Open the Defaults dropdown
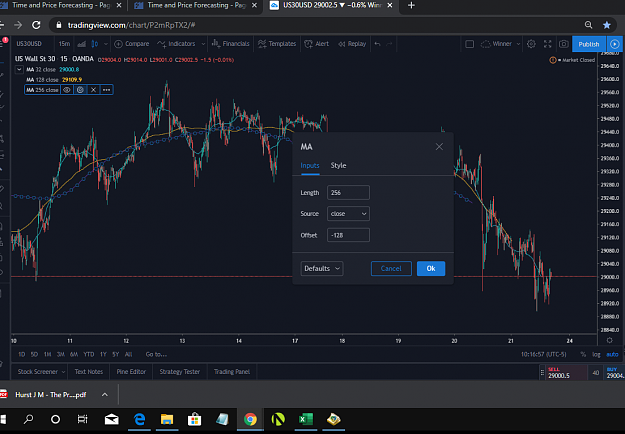The height and width of the screenshot is (434, 625). tap(322, 268)
